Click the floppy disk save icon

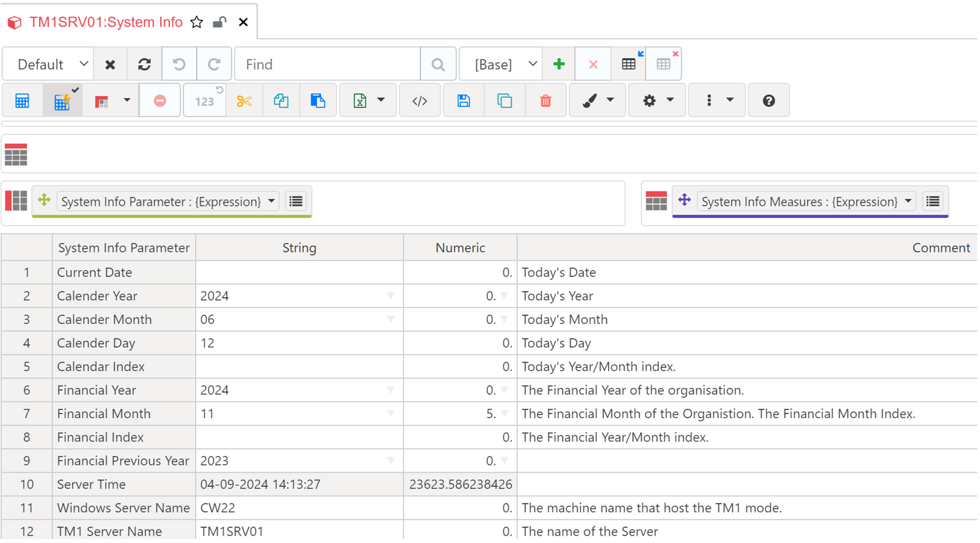click(463, 101)
